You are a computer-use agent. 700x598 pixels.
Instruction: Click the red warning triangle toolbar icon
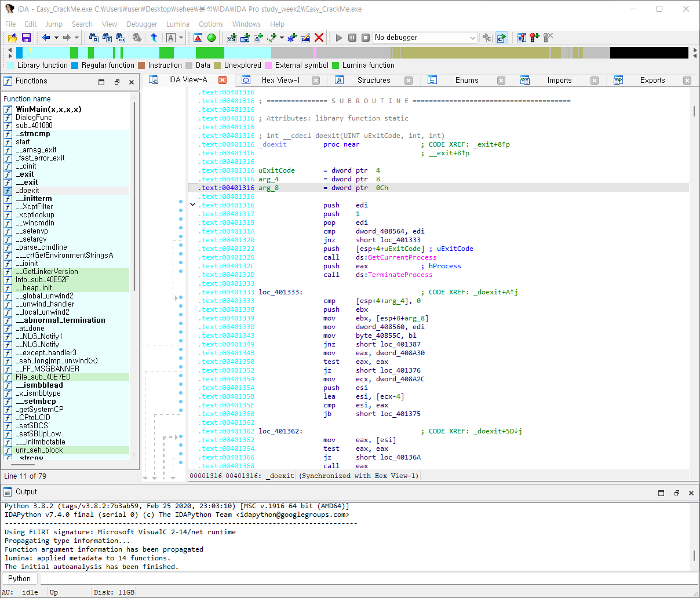pos(198,38)
